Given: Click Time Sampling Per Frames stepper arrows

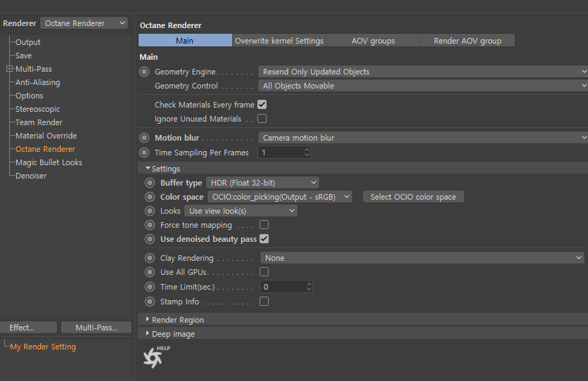Looking at the screenshot, I should coord(307,153).
